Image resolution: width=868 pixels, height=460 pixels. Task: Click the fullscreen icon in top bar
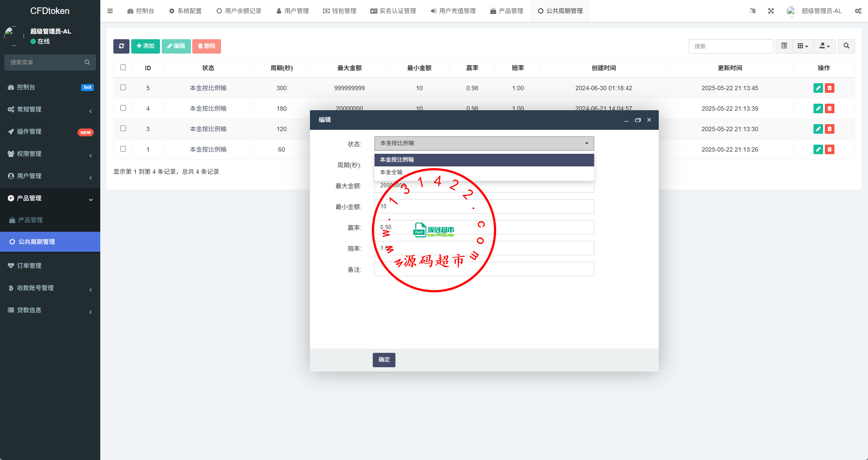(x=771, y=11)
